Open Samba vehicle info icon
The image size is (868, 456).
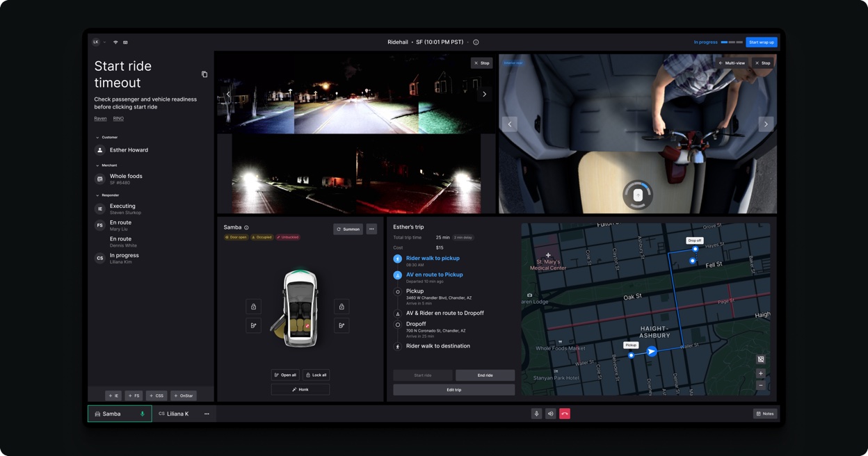[x=246, y=228]
